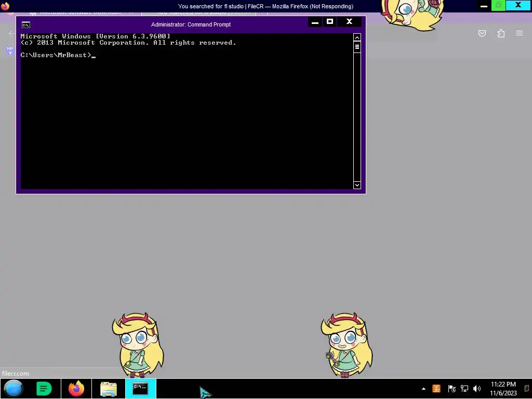The width and height of the screenshot is (532, 399).
Task: Click the Firefox title bar text
Action: point(265,6)
